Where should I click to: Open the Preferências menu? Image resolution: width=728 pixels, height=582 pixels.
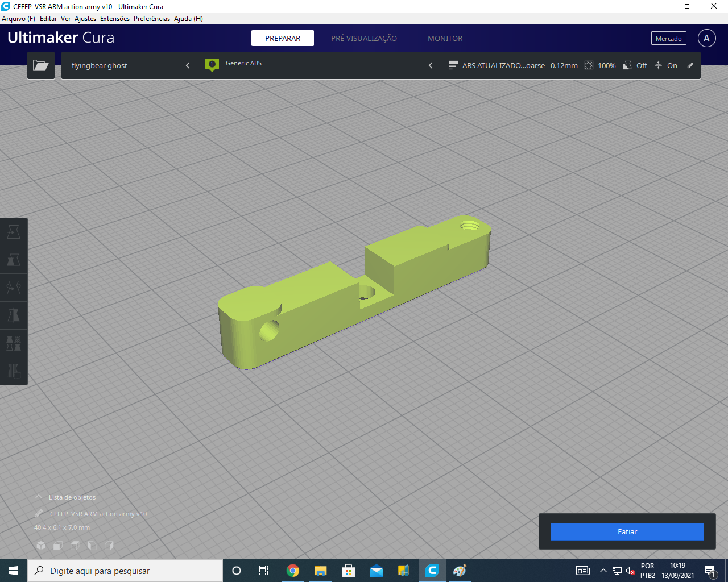coord(152,19)
